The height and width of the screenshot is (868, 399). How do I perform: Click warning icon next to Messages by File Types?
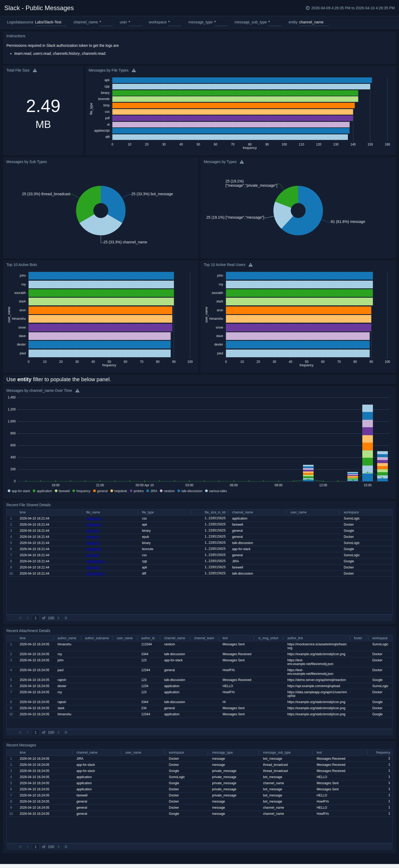point(134,70)
